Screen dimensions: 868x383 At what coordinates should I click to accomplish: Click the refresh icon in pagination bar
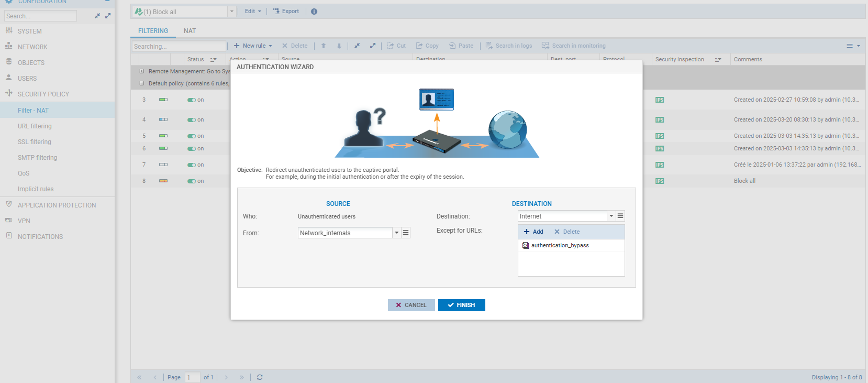pyautogui.click(x=260, y=377)
